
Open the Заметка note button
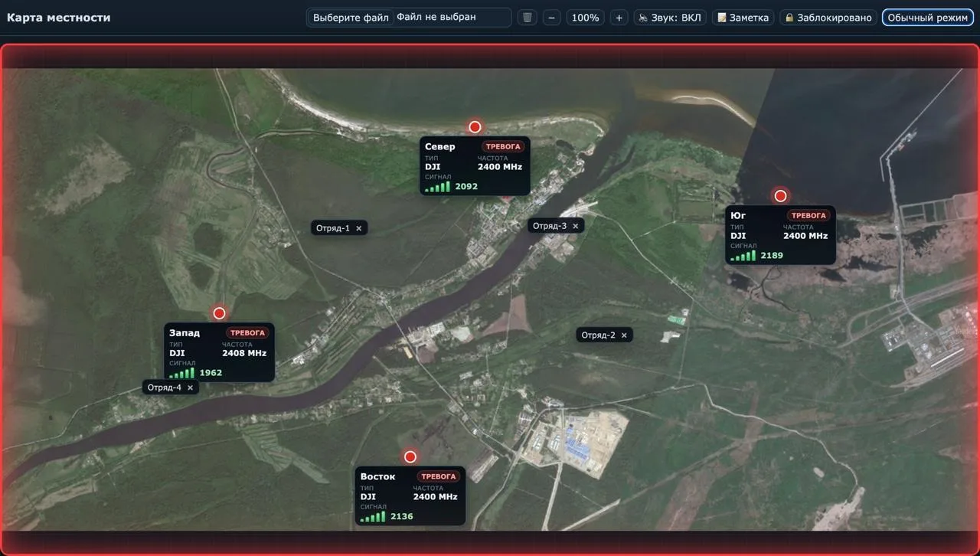click(x=743, y=18)
